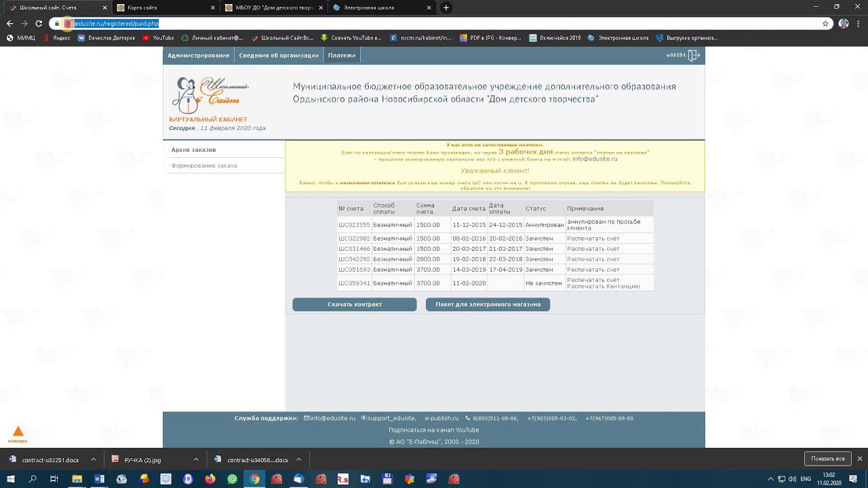868x488 pixels.
Task: Open the Яндекс bookmark
Action: pyautogui.click(x=57, y=38)
